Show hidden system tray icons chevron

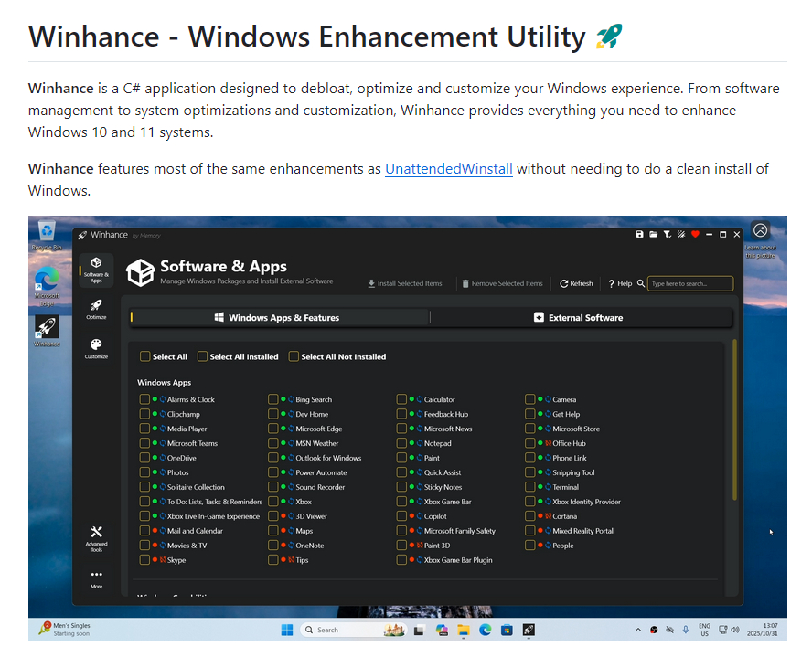[x=638, y=630]
